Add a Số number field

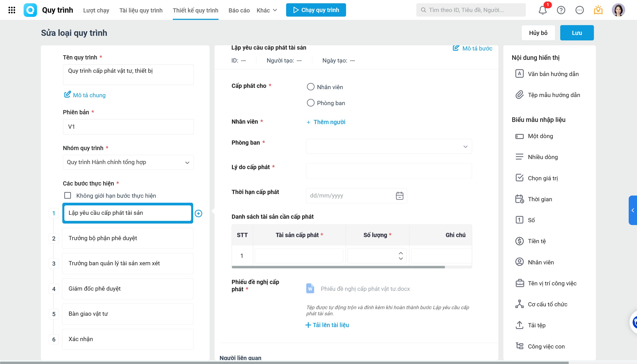coord(525,220)
